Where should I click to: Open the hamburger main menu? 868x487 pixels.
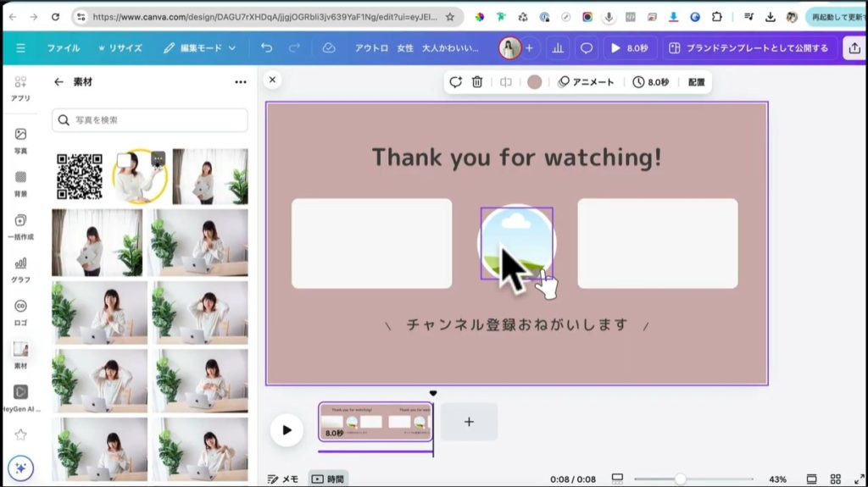20,48
